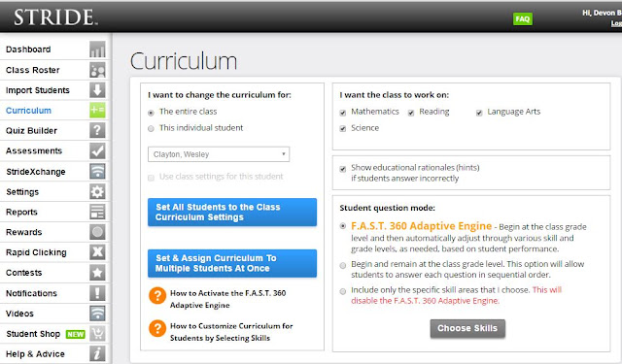Click Set All Students to Class Curriculum Settings
622x364 pixels.
pos(232,213)
